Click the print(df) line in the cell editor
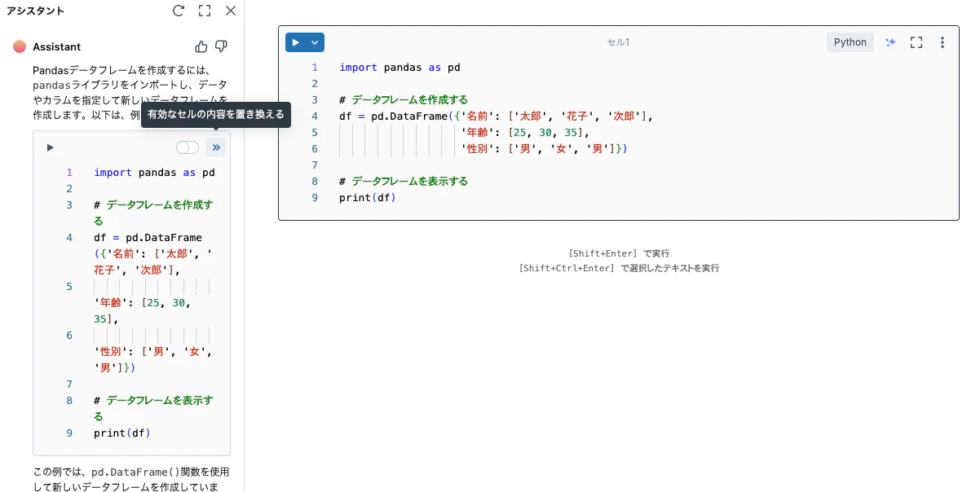This screenshot has width=980, height=492. point(367,198)
